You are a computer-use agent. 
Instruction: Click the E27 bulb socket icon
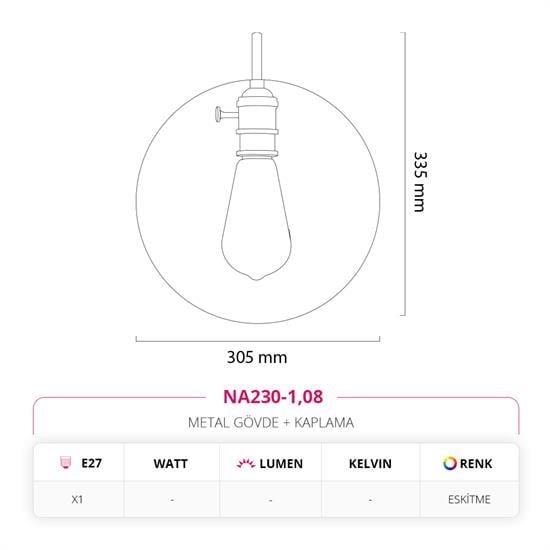[x=65, y=463]
